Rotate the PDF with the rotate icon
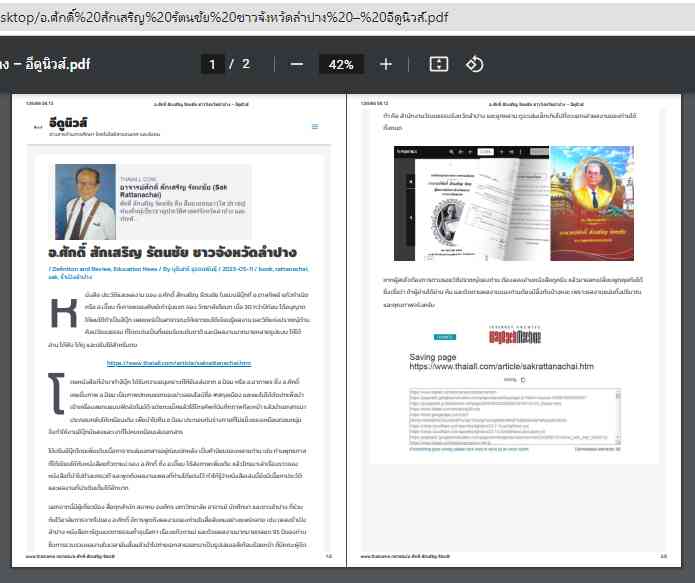This screenshot has width=695, height=583. click(x=475, y=64)
